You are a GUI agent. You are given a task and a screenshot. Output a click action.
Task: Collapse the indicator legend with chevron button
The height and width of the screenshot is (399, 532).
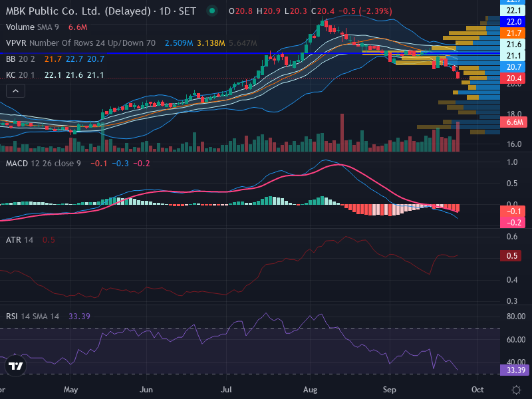click(x=15, y=91)
